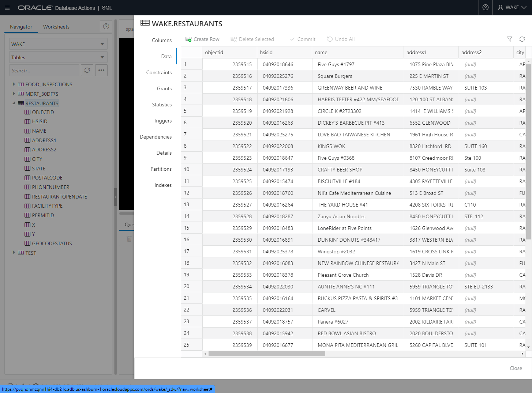532x393 pixels.
Task: Open the Details section
Action: pyautogui.click(x=164, y=153)
